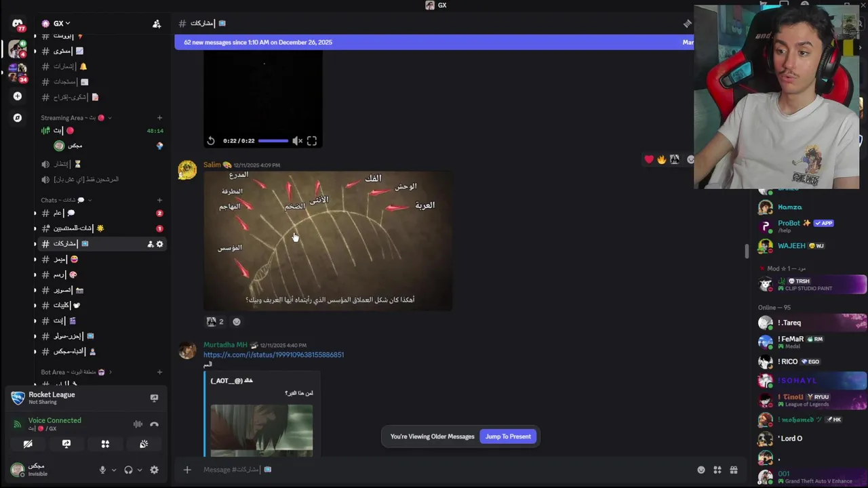Click the new messages banner
Screen dimensions: 868x488
tap(434, 42)
